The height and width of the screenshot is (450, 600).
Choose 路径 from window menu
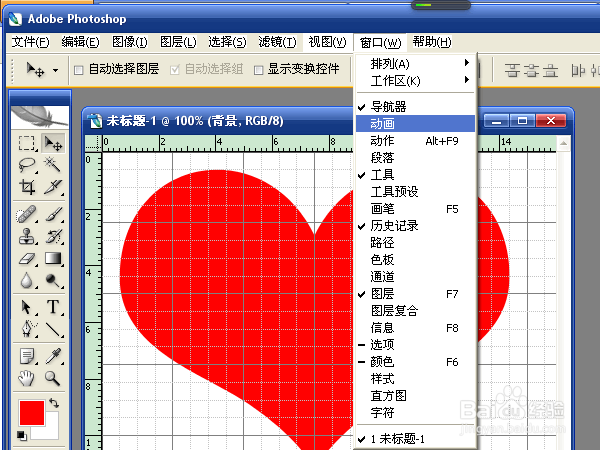416,243
